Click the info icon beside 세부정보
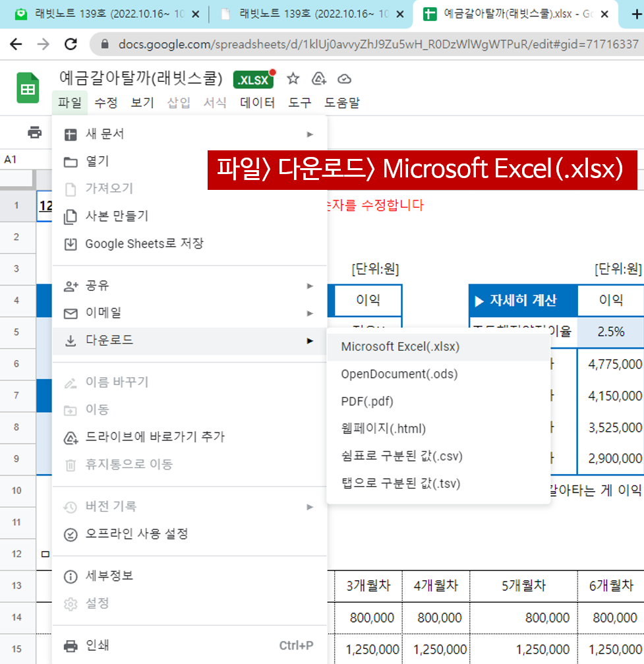 (71, 576)
